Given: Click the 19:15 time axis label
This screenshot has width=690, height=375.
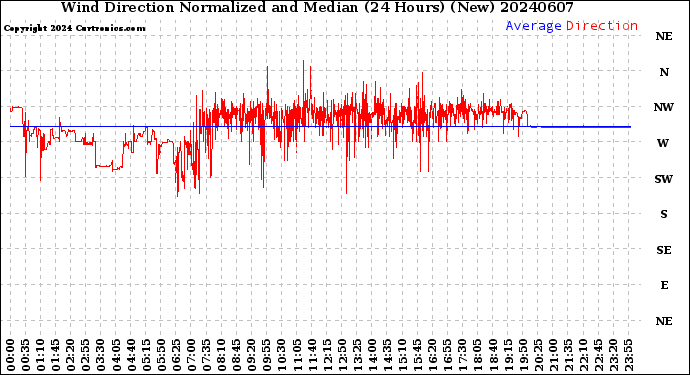Looking at the screenshot, I should pyautogui.click(x=508, y=355).
